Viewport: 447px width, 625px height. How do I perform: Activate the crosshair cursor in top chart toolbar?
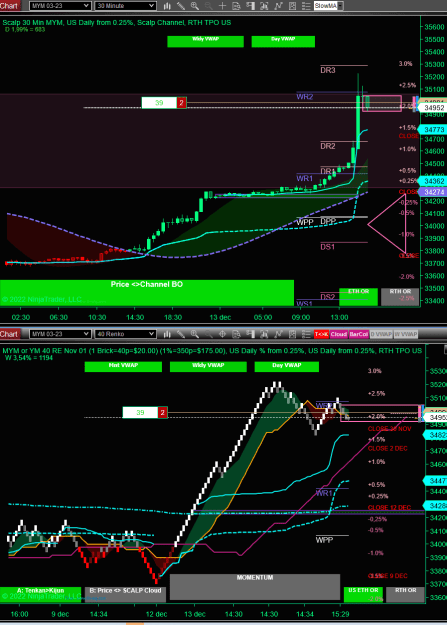coord(223,6)
